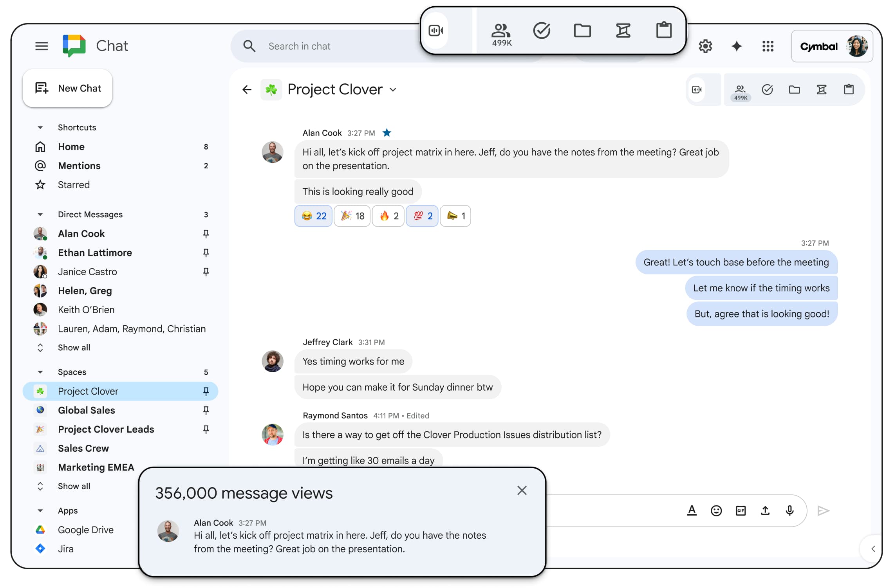
Task: Open the Google apps grid launcher
Action: pyautogui.click(x=768, y=46)
